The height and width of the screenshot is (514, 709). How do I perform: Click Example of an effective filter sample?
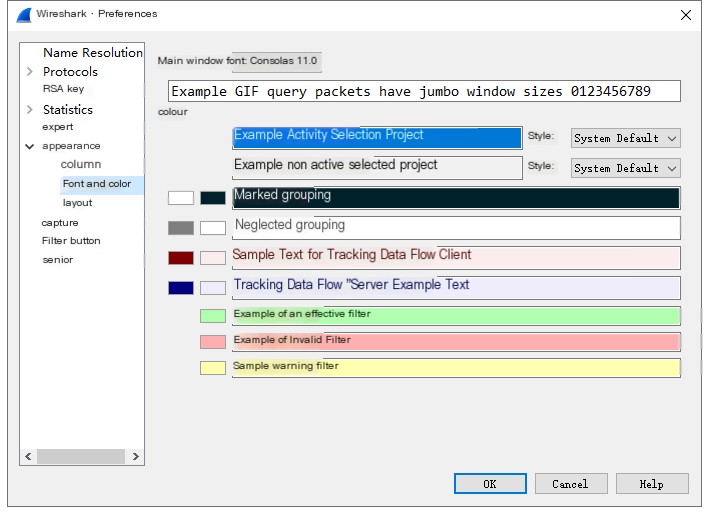click(x=456, y=316)
